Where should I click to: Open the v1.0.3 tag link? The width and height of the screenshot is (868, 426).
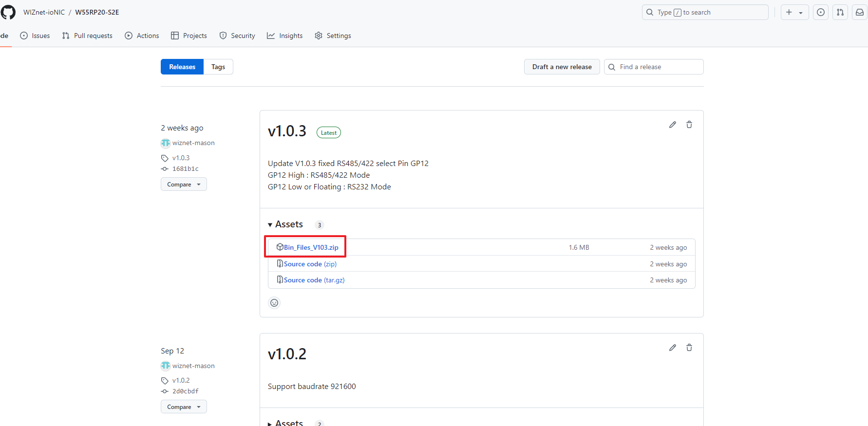(181, 158)
